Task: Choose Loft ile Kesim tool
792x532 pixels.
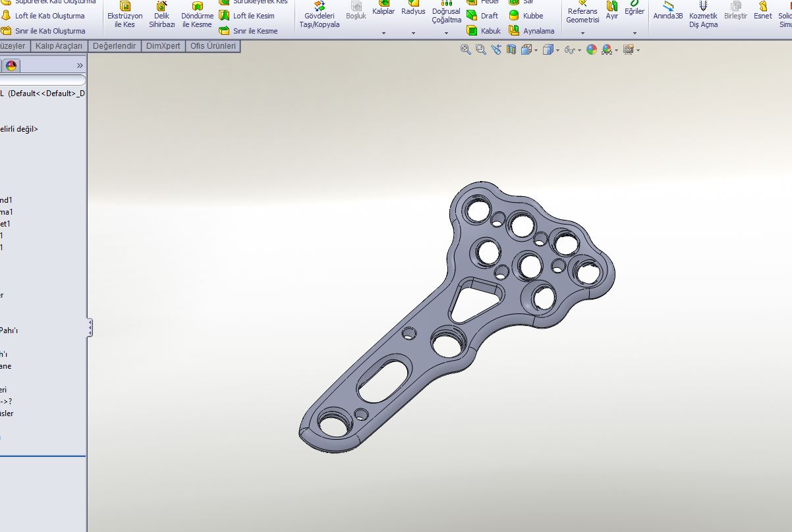Action: (x=247, y=16)
